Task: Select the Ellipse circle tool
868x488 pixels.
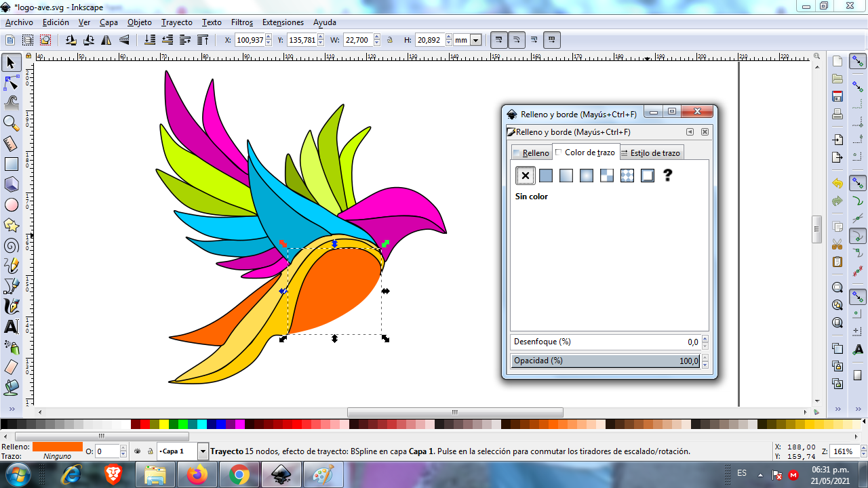Action: 11,204
